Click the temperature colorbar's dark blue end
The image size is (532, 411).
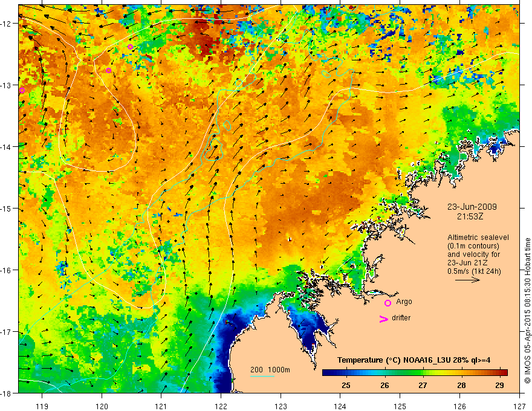(328, 373)
